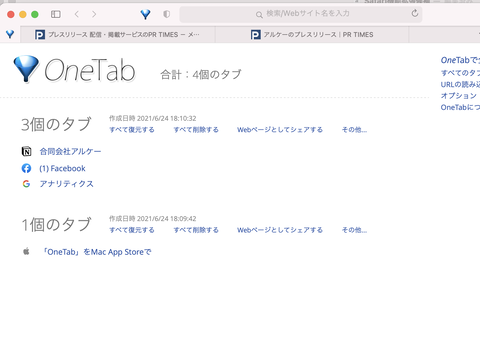Click the OneTab funnel toolbar extension icon
Screen dimensions: 480x361
(x=145, y=14)
